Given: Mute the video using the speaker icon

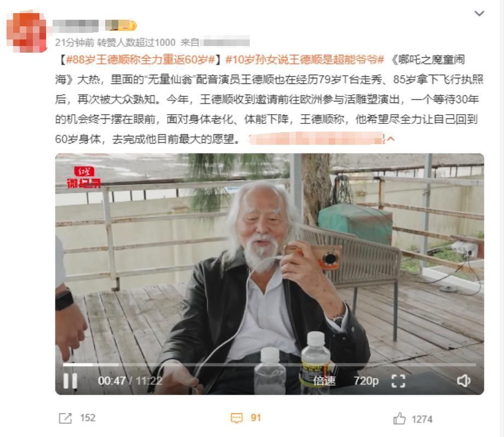Looking at the screenshot, I should [463, 381].
